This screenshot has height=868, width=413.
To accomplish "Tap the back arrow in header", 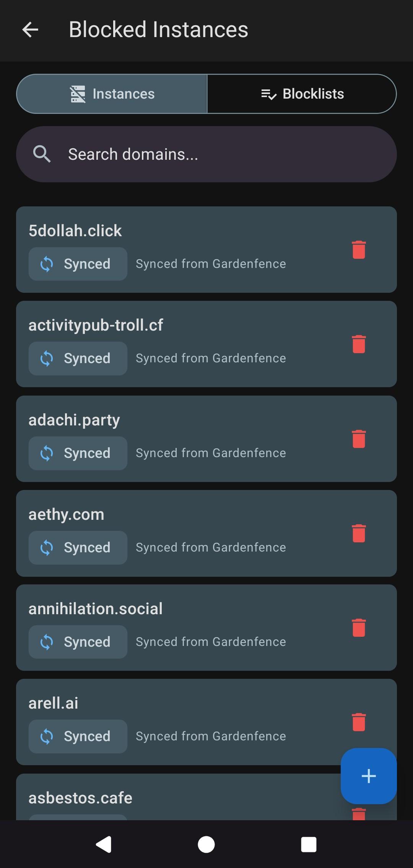I will point(30,30).
